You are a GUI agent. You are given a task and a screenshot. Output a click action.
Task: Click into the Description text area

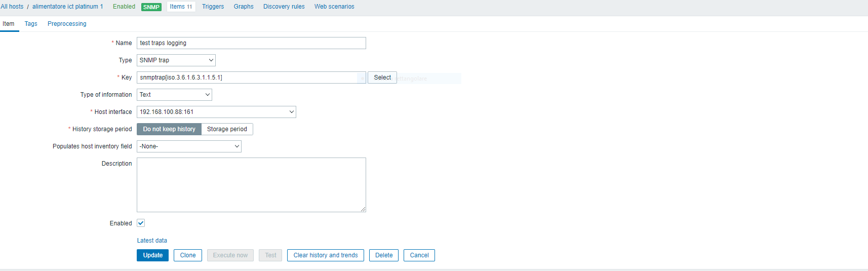(251, 185)
